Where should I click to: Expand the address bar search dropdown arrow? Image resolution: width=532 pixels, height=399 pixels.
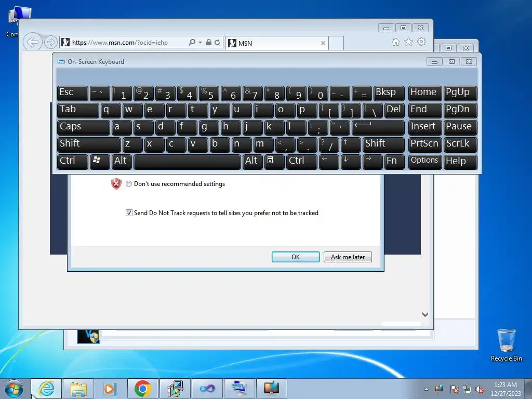point(200,43)
